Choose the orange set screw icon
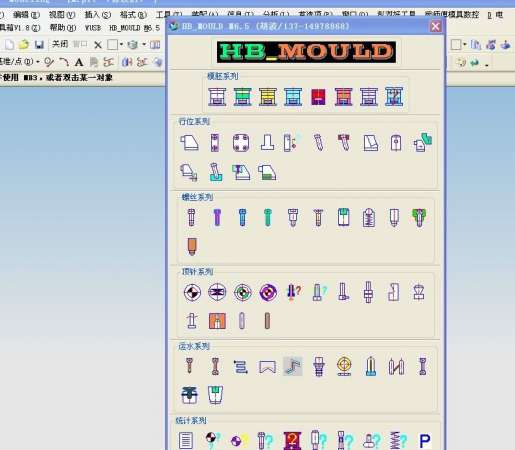Viewport: 515px width, 450px height. pyautogui.click(x=192, y=247)
